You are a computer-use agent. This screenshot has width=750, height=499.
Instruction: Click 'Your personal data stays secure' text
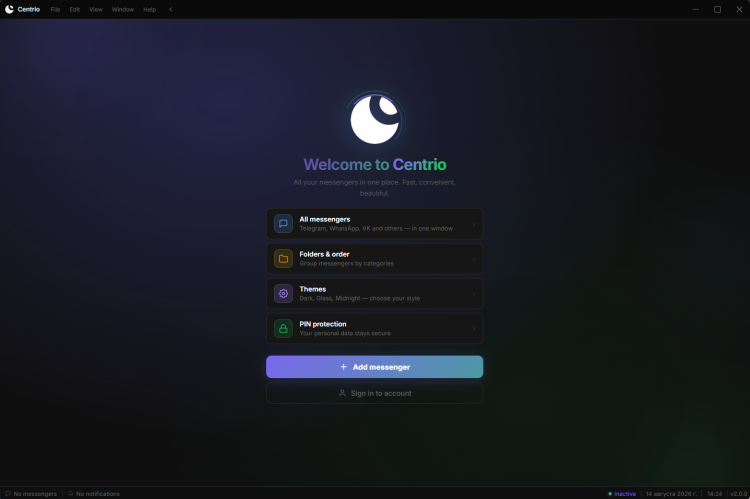pyautogui.click(x=345, y=333)
